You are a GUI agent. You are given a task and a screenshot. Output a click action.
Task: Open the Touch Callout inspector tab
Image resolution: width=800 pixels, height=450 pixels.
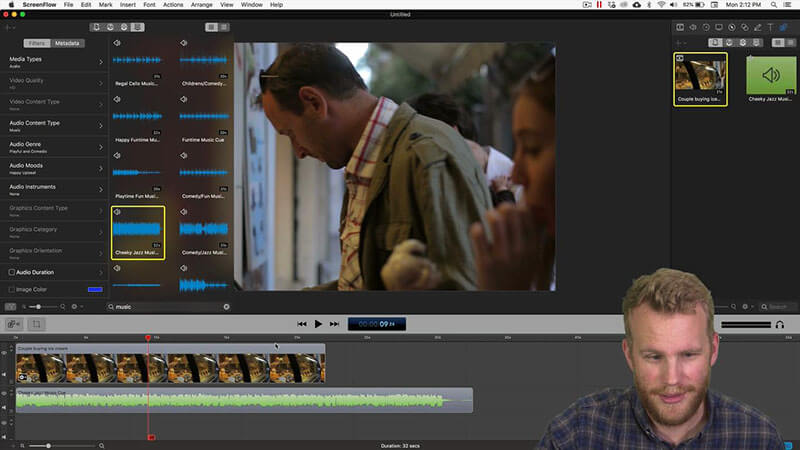[745, 27]
